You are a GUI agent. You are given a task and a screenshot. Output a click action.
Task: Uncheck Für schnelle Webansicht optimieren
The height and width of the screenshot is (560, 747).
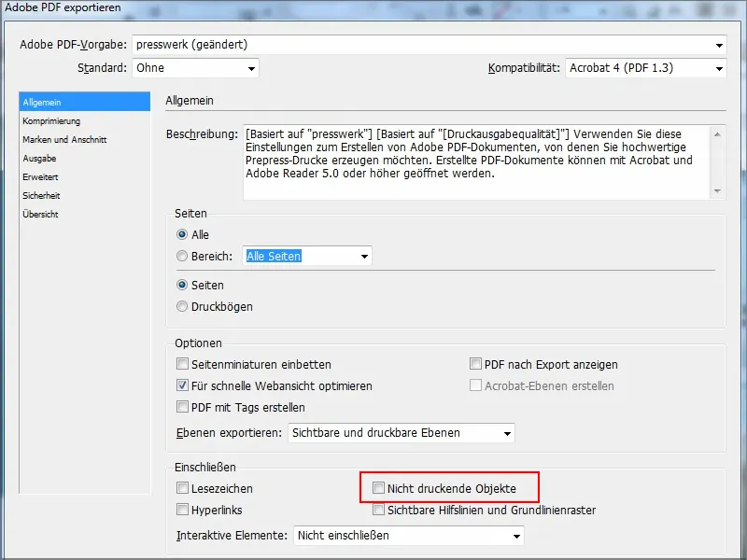point(182,385)
